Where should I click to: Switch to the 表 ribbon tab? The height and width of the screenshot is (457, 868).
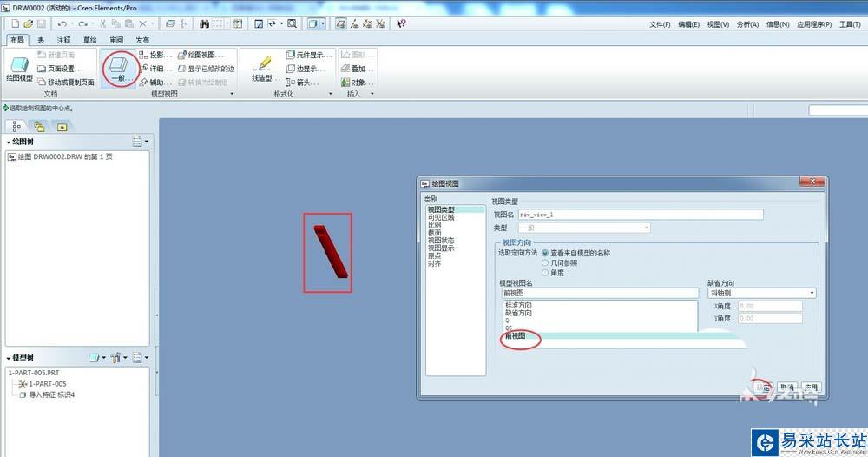(x=41, y=40)
